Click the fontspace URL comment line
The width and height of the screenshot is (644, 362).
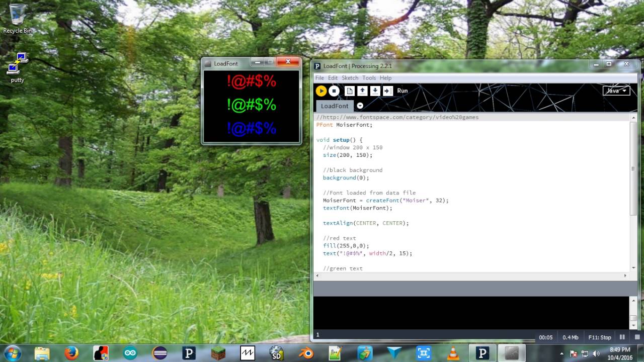point(397,117)
